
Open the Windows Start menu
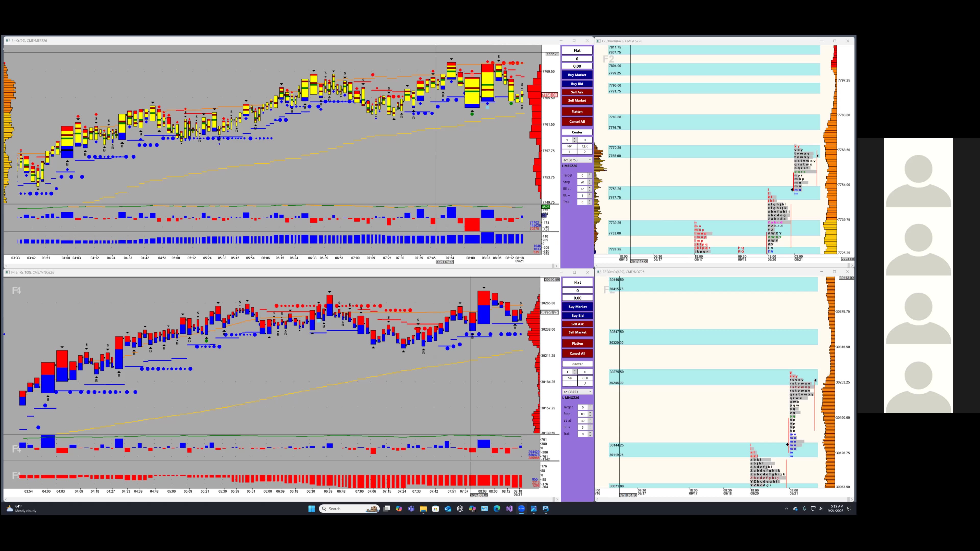click(312, 509)
